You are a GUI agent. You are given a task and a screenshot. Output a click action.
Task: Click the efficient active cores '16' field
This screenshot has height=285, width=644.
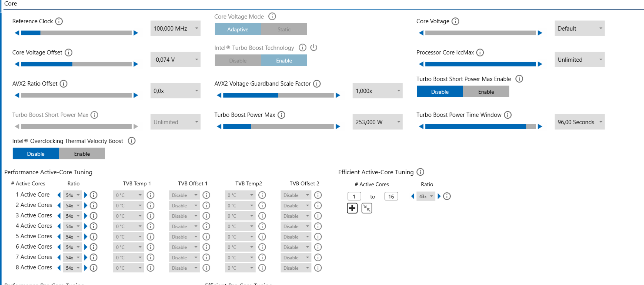391,197
